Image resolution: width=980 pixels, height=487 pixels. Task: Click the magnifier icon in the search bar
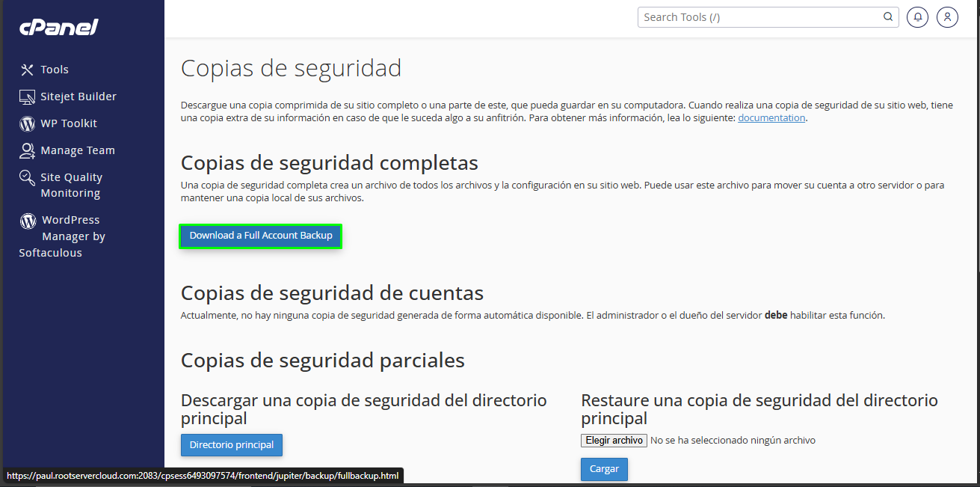click(x=887, y=16)
